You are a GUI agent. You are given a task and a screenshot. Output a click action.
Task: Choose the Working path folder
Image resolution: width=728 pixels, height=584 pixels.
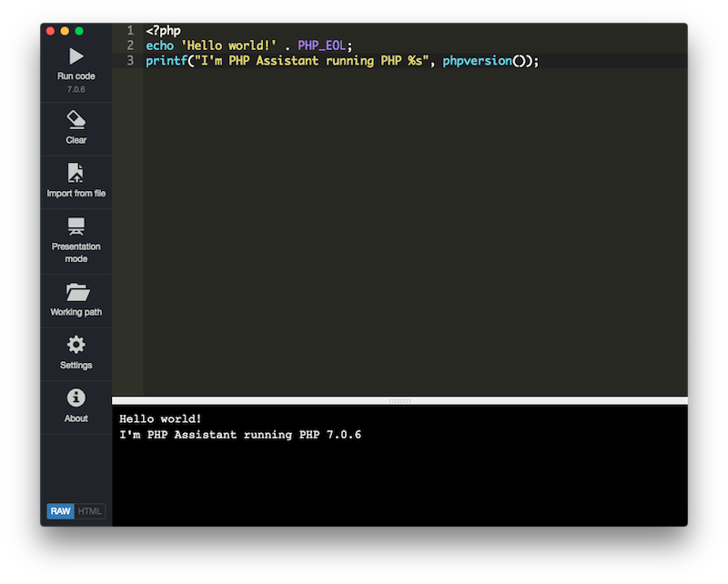[76, 298]
